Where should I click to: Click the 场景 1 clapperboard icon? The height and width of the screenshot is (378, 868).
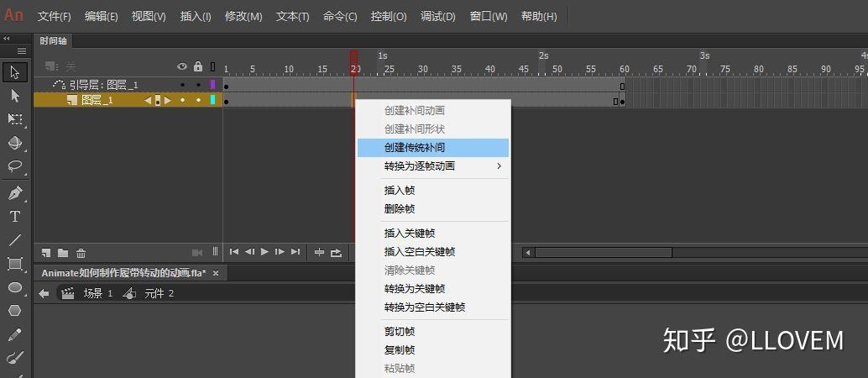click(x=68, y=294)
